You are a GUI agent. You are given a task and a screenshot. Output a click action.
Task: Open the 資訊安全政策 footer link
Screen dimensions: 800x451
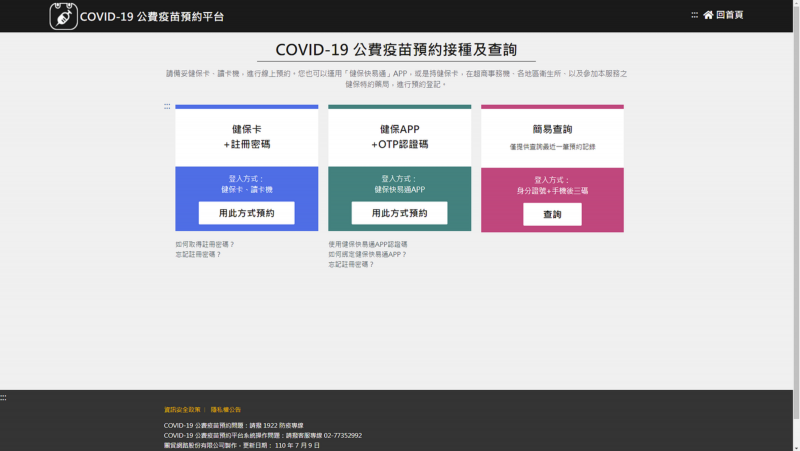(x=182, y=409)
